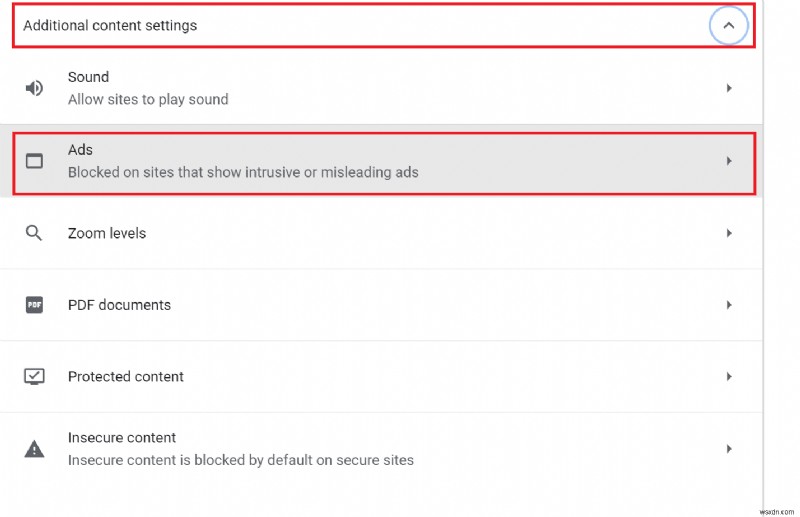Click the Protected content monitor icon
800x517 pixels.
[x=34, y=377]
